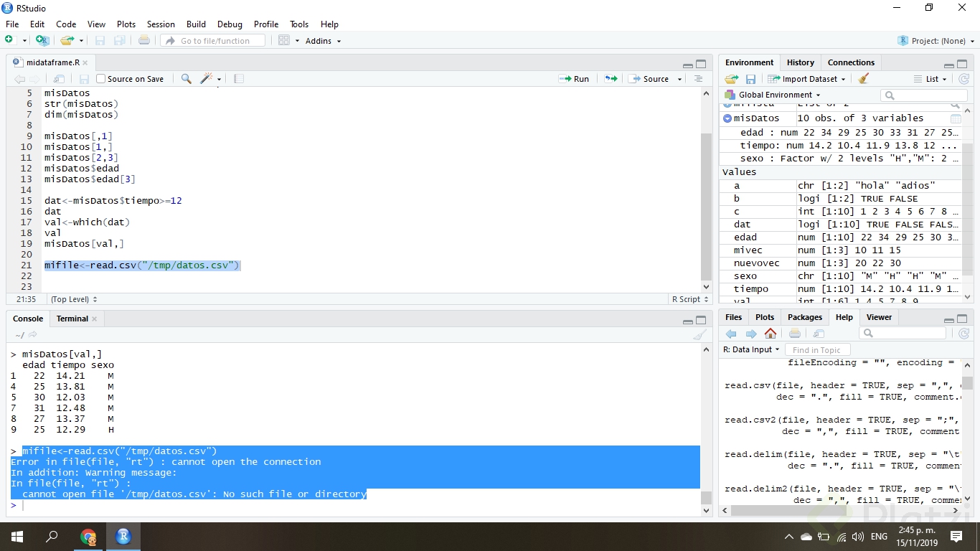Show the help topic in a new window
Image resolution: width=980 pixels, height=551 pixels.
click(819, 334)
